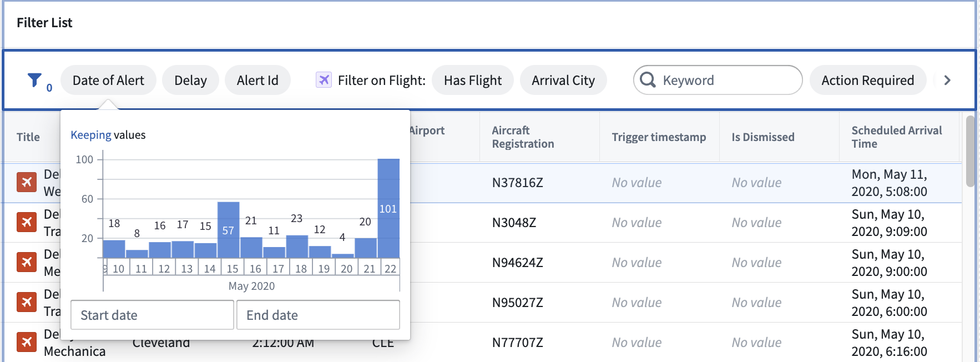Open the Has Flight filter
The width and height of the screenshot is (980, 362).
(x=473, y=80)
